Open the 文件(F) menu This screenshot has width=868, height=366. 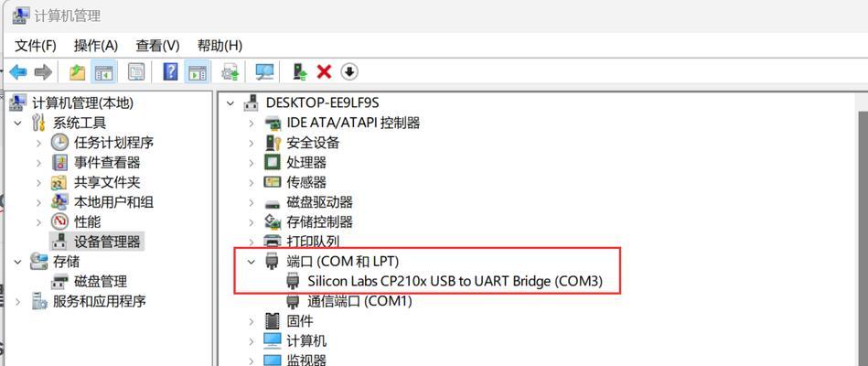point(36,46)
